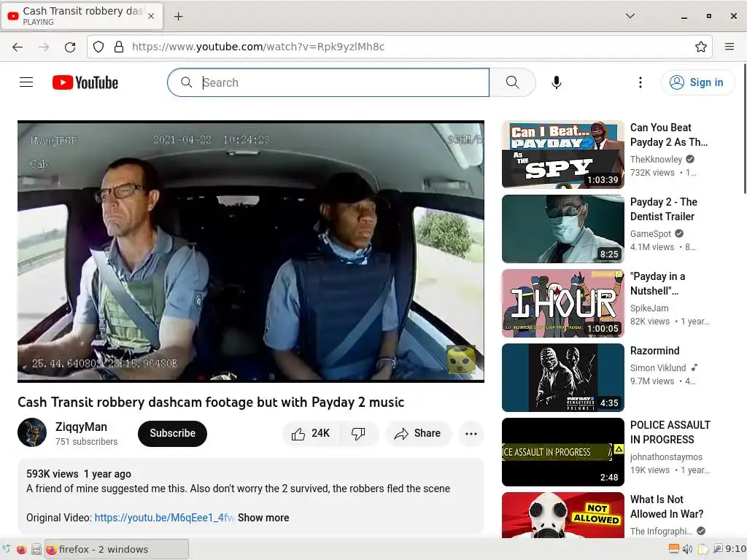Reload the page
Viewport: 747px width, 560px height.
click(x=70, y=47)
